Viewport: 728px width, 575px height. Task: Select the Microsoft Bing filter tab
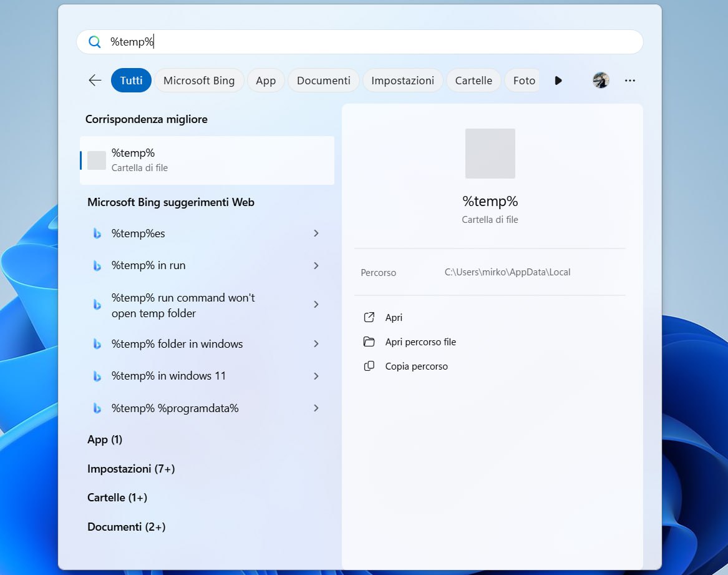pyautogui.click(x=199, y=81)
